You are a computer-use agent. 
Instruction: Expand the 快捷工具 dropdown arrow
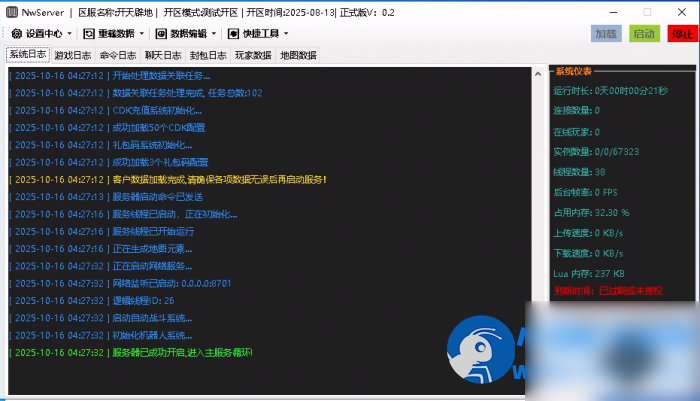point(286,33)
